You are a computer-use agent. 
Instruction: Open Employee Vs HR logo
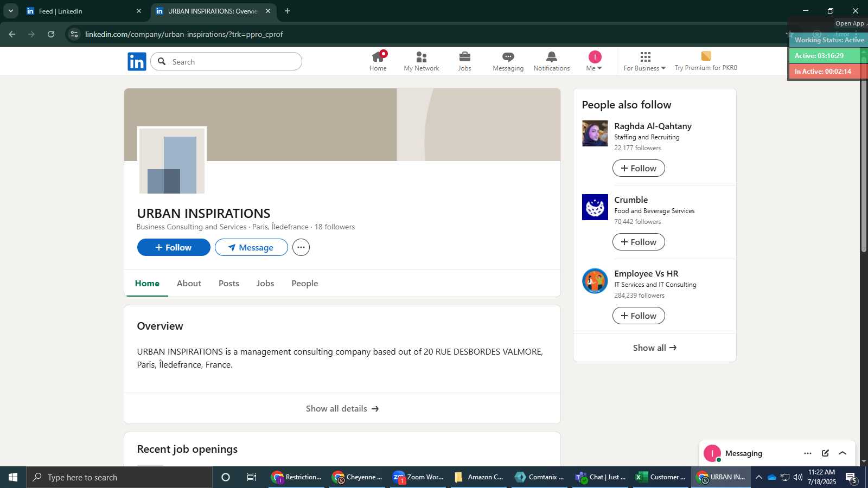pyautogui.click(x=595, y=281)
